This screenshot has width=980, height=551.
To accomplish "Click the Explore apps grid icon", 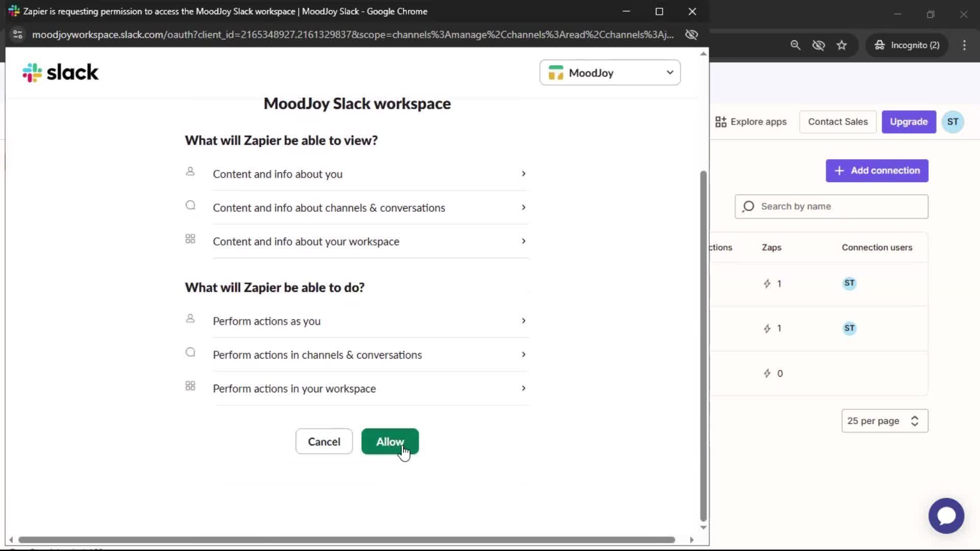I will [721, 122].
